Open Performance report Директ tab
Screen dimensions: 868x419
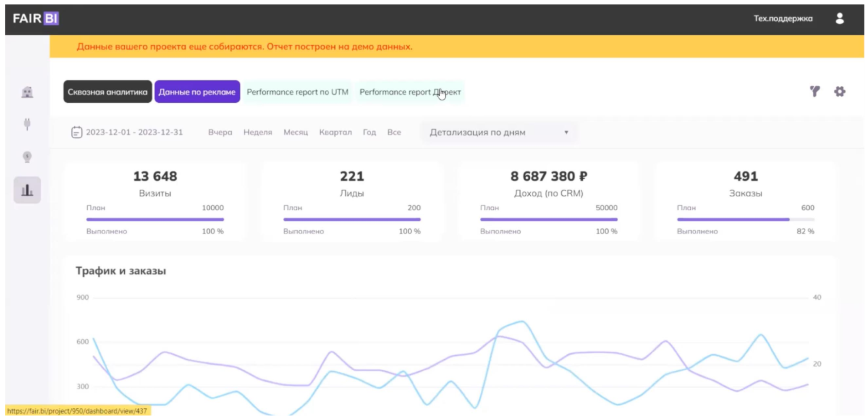click(409, 92)
